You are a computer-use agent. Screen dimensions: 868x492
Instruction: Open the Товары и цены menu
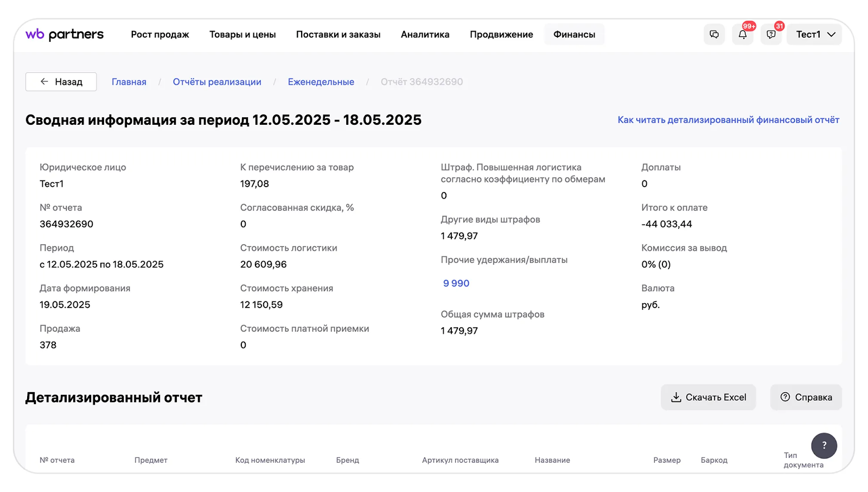pyautogui.click(x=242, y=34)
